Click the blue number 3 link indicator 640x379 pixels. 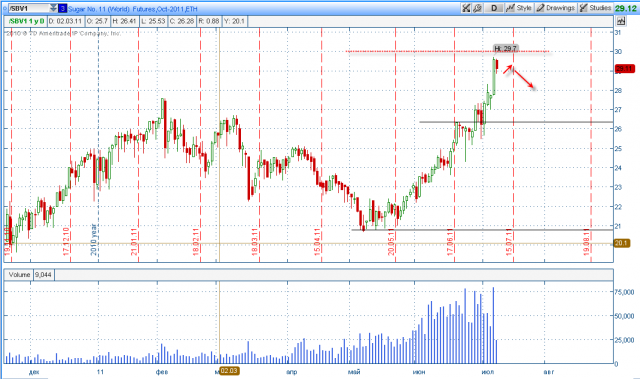(x=62, y=8)
